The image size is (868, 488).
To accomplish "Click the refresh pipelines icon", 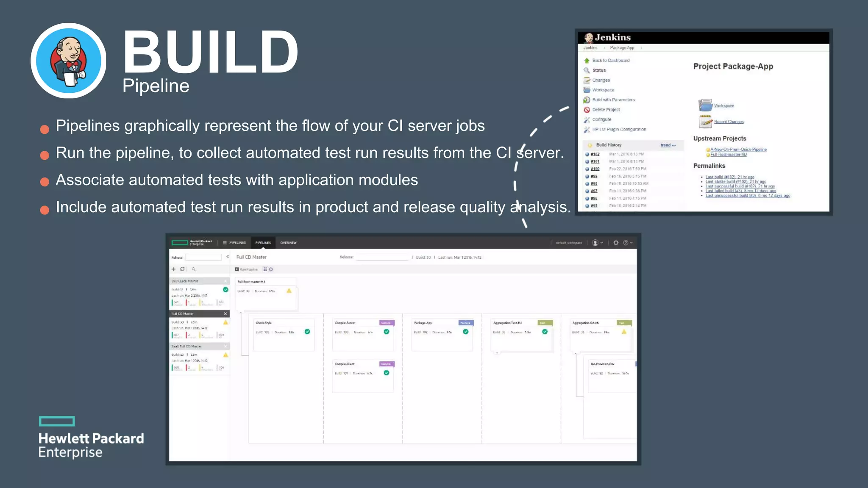I will click(x=182, y=269).
